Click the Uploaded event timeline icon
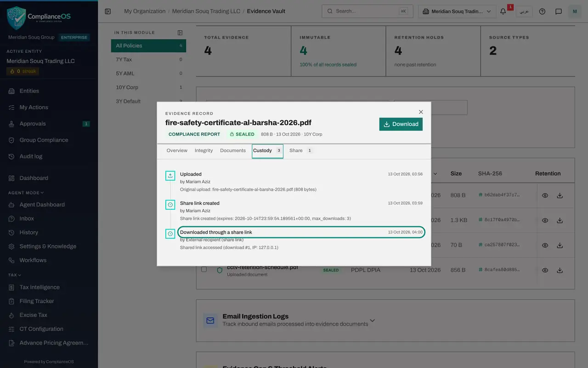 point(170,175)
